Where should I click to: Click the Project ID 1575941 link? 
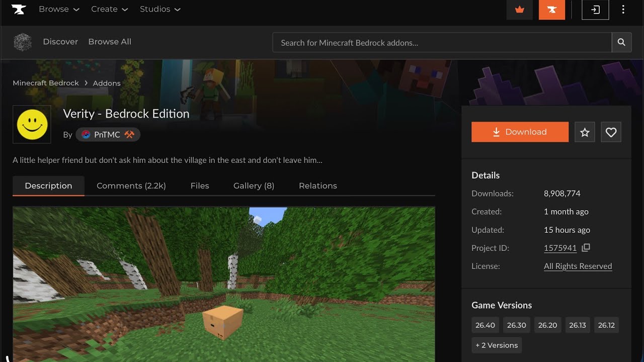click(560, 248)
